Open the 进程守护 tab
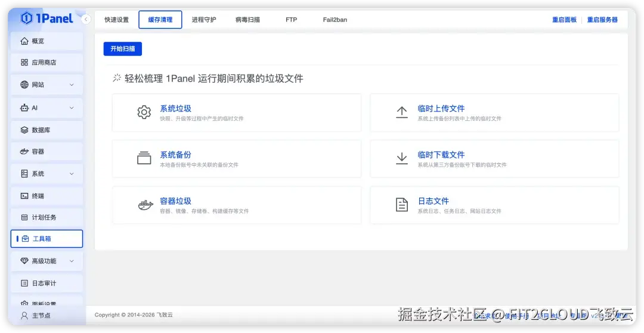The height and width of the screenshot is (333, 644). (204, 20)
